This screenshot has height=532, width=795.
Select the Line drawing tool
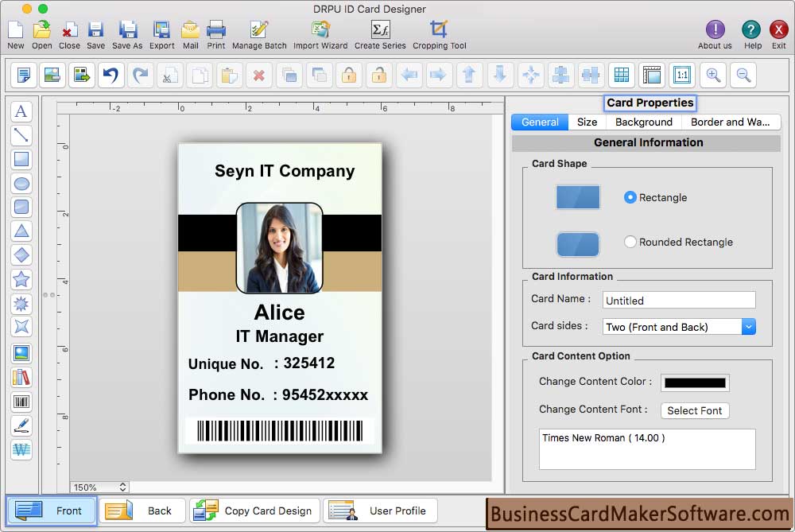[x=21, y=135]
